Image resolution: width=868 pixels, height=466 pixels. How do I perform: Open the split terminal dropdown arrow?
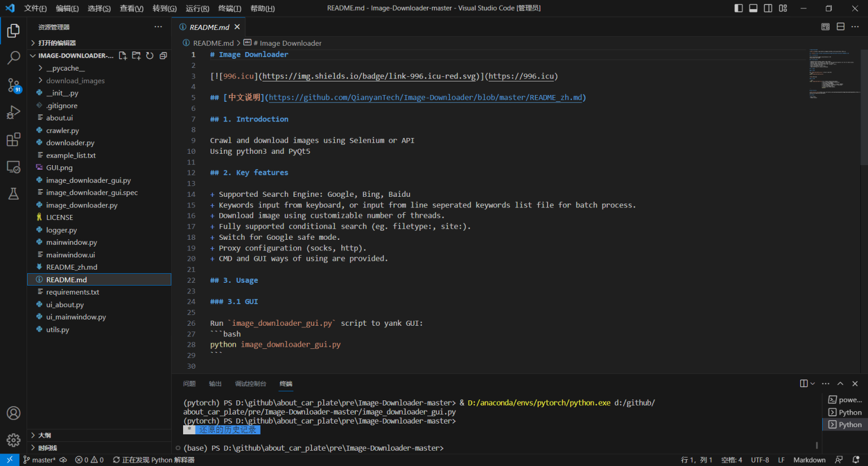pos(813,383)
